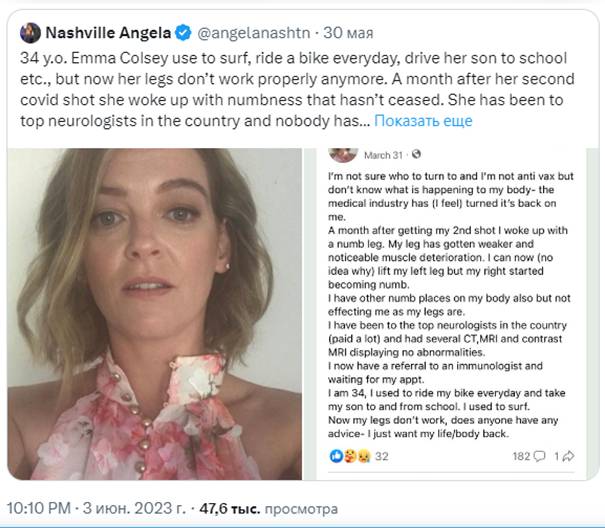Viewport: 605px width, 528px height.
Task: Expand tweet text with "Показать еще"
Action: point(425,121)
